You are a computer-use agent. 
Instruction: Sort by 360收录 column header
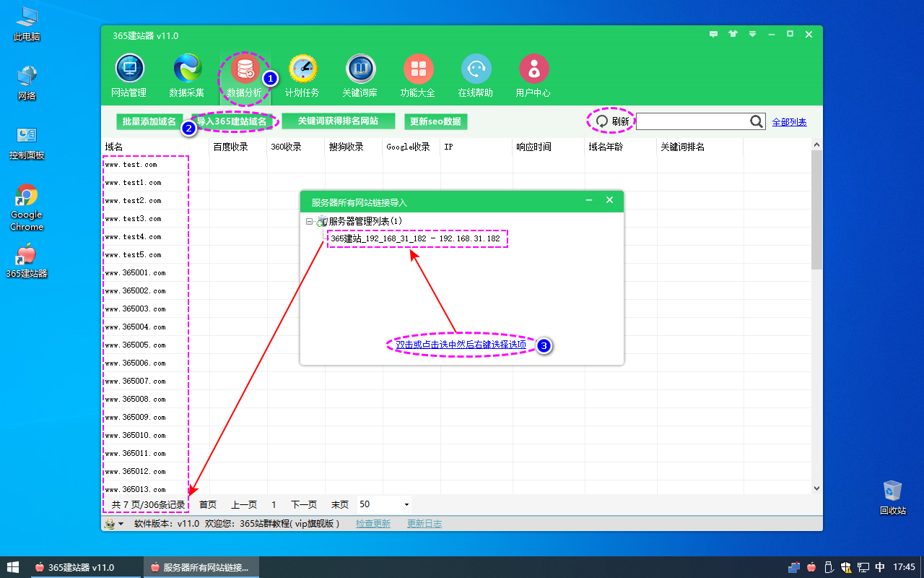[296, 147]
